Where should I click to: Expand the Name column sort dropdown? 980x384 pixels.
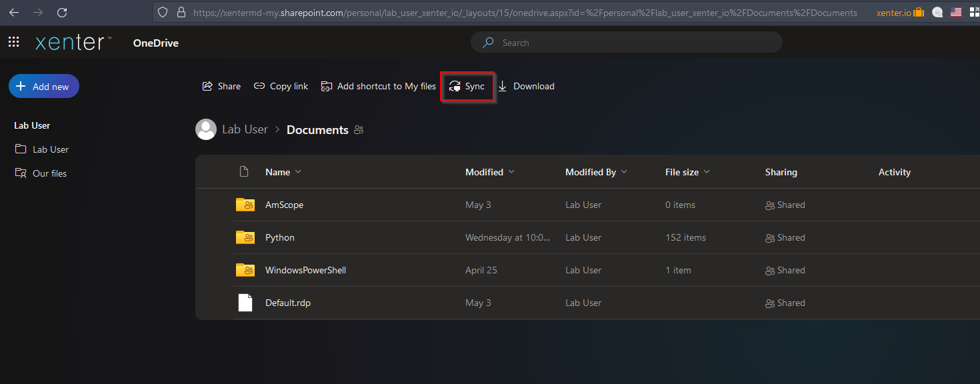[298, 172]
